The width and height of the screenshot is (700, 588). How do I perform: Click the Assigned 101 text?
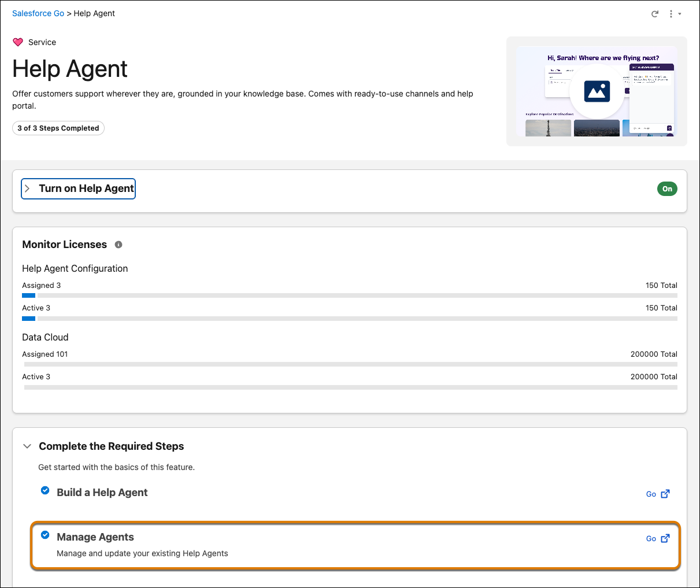pyautogui.click(x=45, y=354)
